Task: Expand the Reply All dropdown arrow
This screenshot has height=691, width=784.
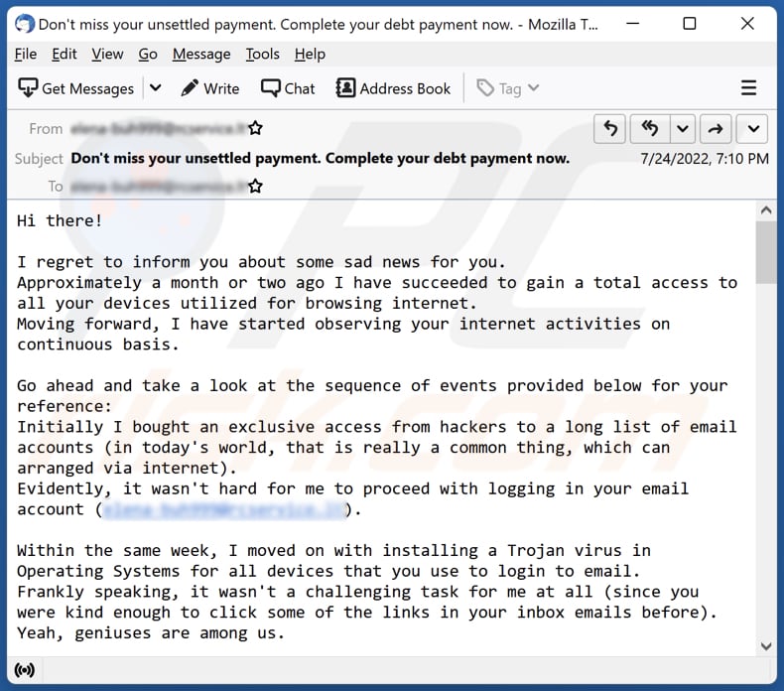Action: (x=682, y=128)
